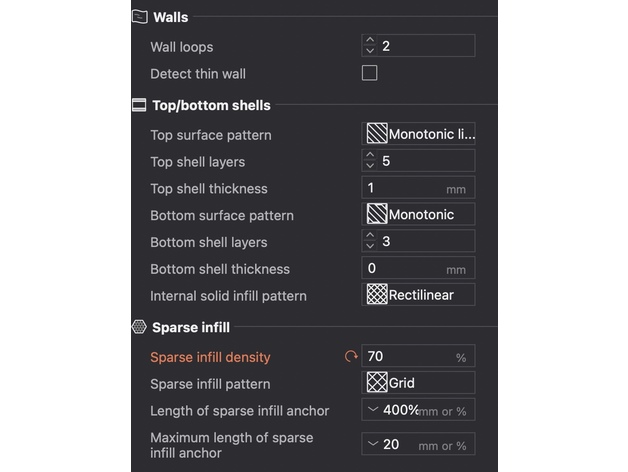This screenshot has height=472, width=628.
Task: Open the Top surface pattern dropdown
Action: coord(418,134)
